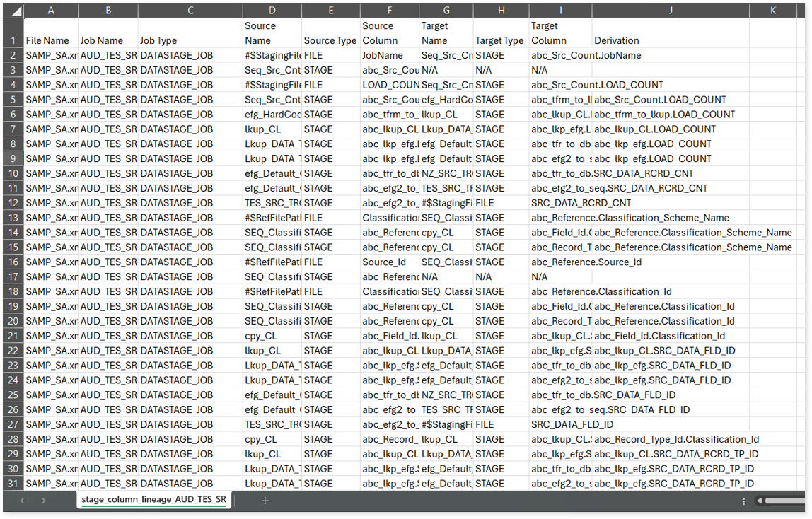Click the "Source Type" header cell
The width and height of the screenshot is (812, 519).
pos(331,33)
